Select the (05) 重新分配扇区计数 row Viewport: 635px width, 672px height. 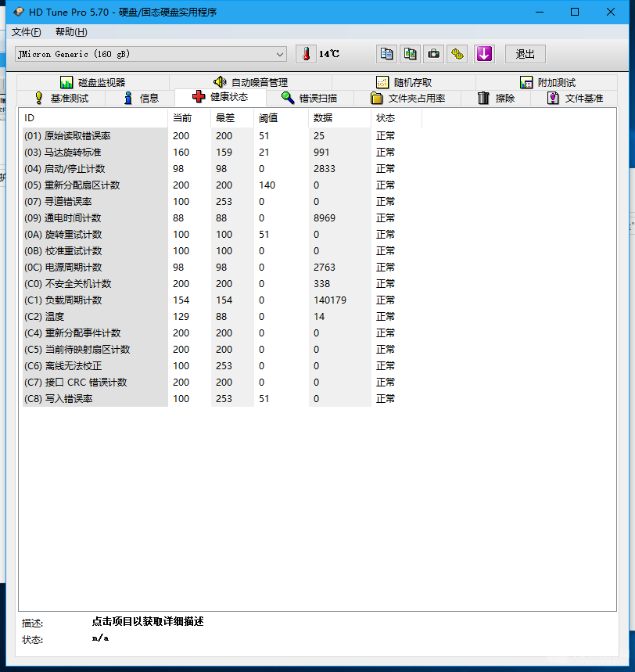click(222, 185)
